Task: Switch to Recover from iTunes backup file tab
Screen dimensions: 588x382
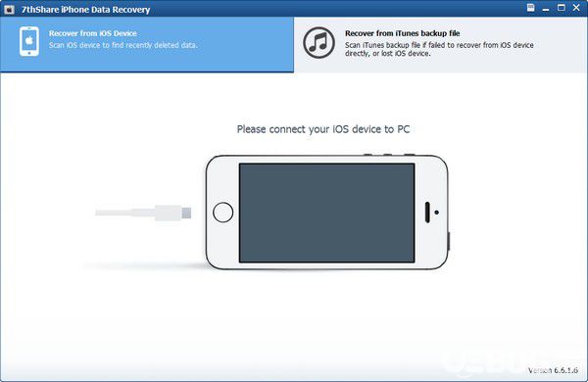Action: click(441, 44)
